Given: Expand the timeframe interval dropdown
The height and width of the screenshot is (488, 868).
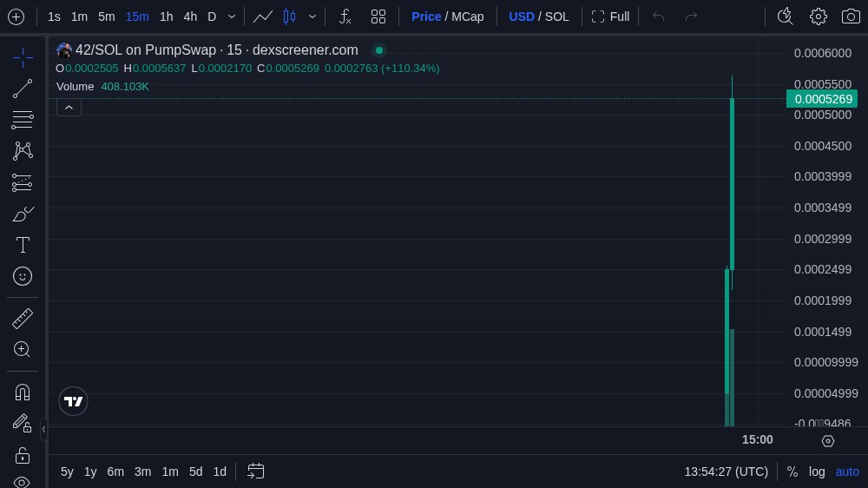Looking at the screenshot, I should click(x=232, y=16).
